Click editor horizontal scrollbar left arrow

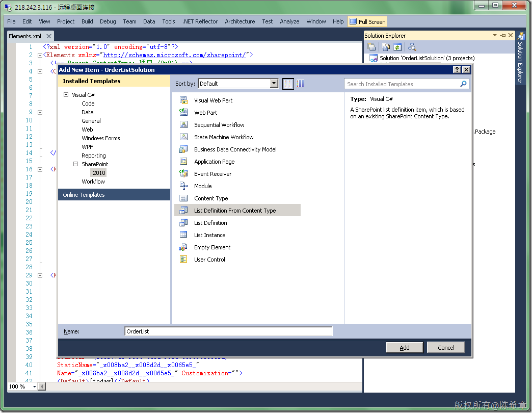[42, 386]
